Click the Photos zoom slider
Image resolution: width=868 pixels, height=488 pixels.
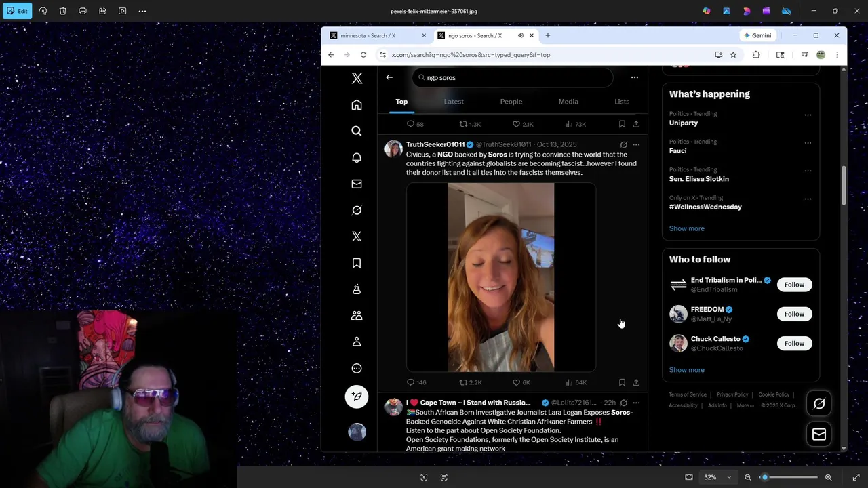789,477
